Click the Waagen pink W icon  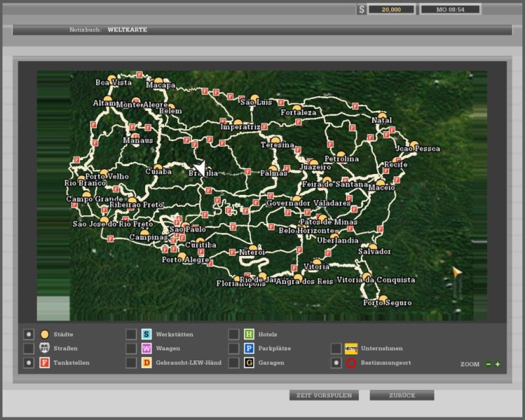pos(147,348)
